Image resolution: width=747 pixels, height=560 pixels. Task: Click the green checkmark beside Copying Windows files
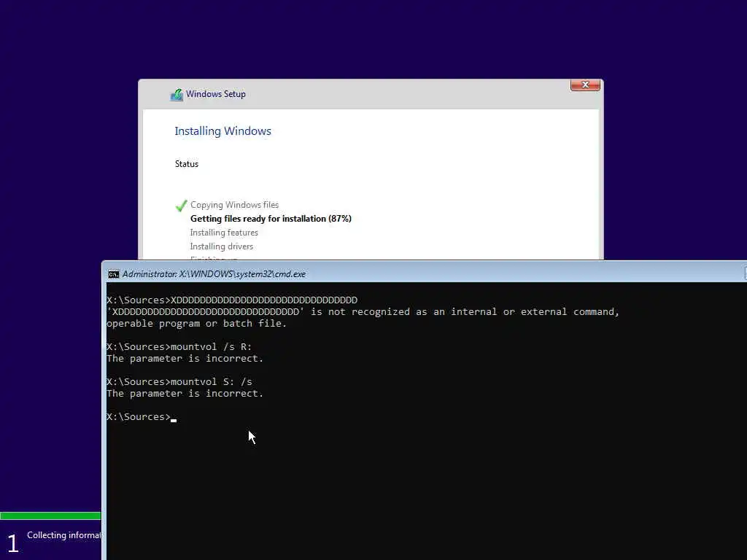pyautogui.click(x=181, y=206)
